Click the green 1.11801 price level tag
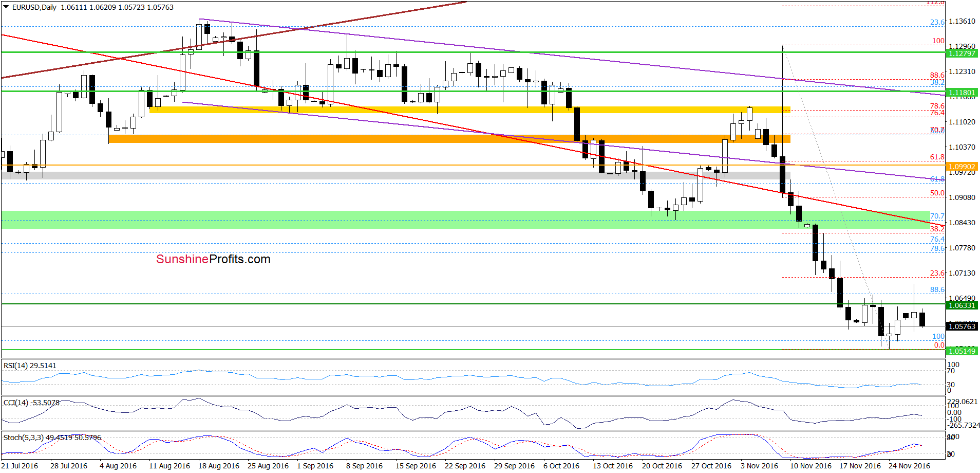 [x=962, y=93]
